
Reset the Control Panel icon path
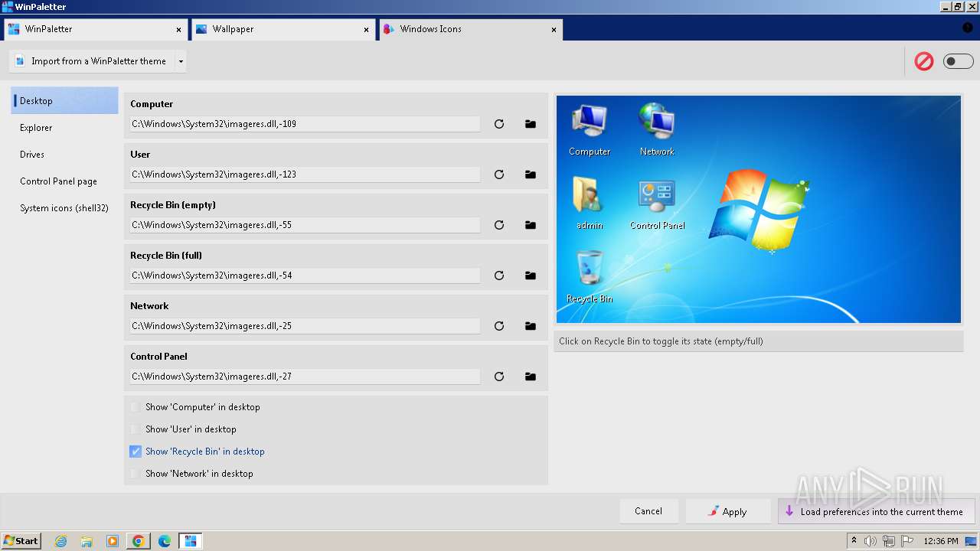(499, 377)
